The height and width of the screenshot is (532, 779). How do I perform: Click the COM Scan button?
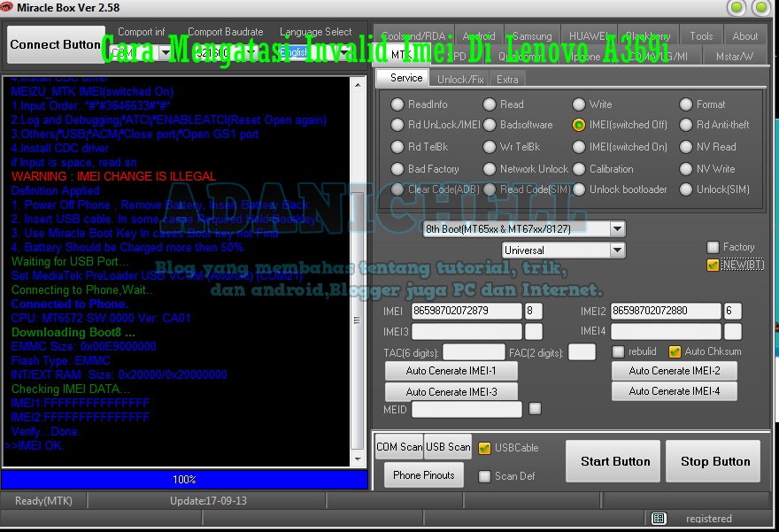(x=399, y=446)
